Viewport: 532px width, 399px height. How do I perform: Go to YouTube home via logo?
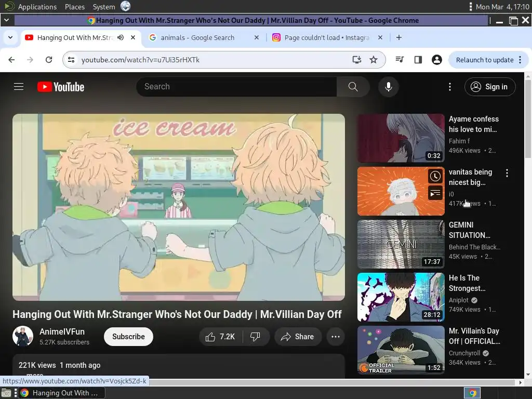pyautogui.click(x=61, y=87)
